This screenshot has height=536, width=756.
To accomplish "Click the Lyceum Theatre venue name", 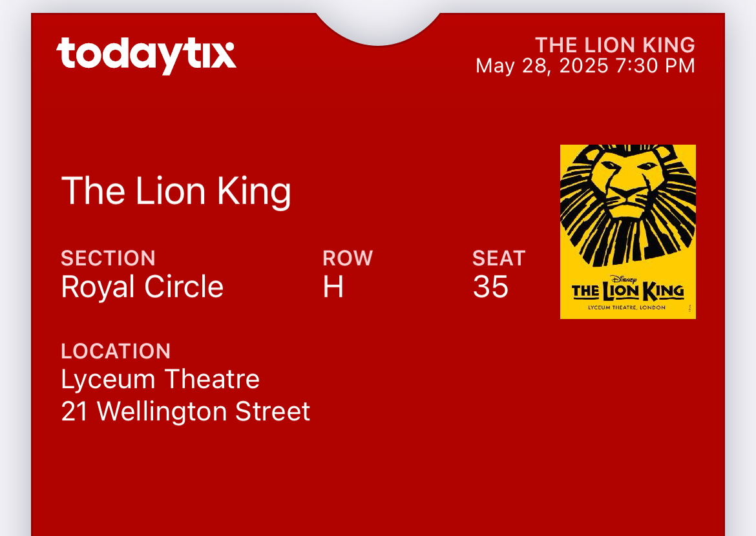I will click(160, 379).
